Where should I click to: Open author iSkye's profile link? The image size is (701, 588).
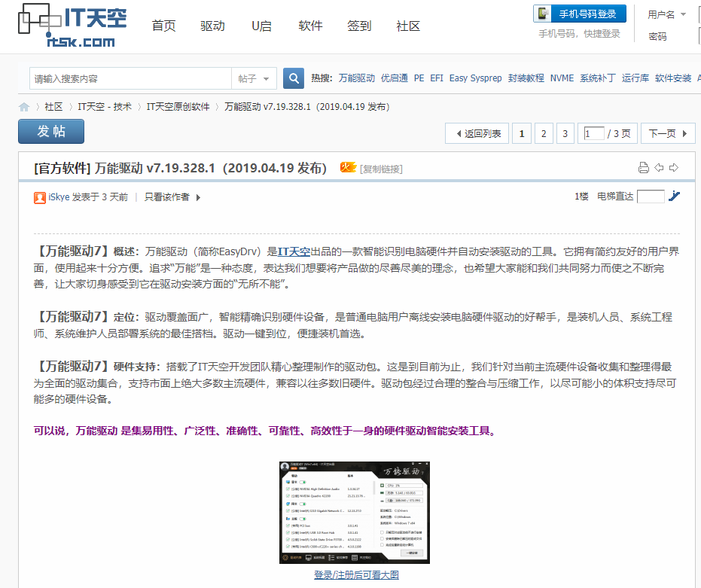click(x=59, y=197)
